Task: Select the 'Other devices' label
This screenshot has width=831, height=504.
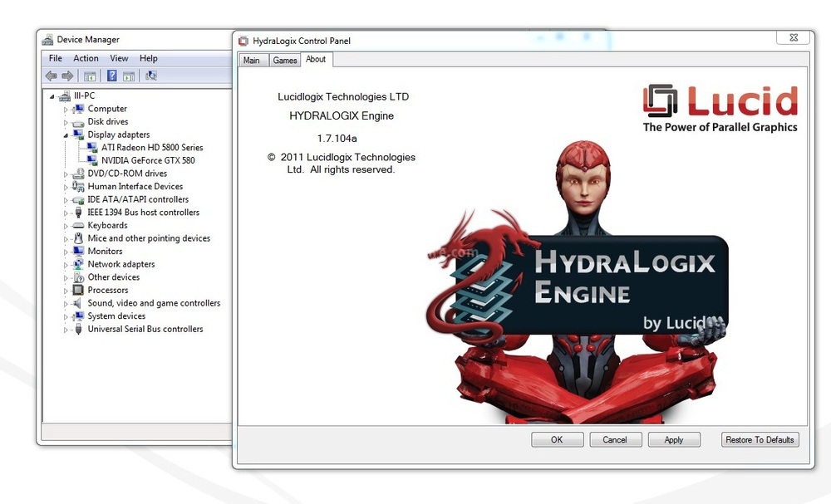Action: coord(113,276)
